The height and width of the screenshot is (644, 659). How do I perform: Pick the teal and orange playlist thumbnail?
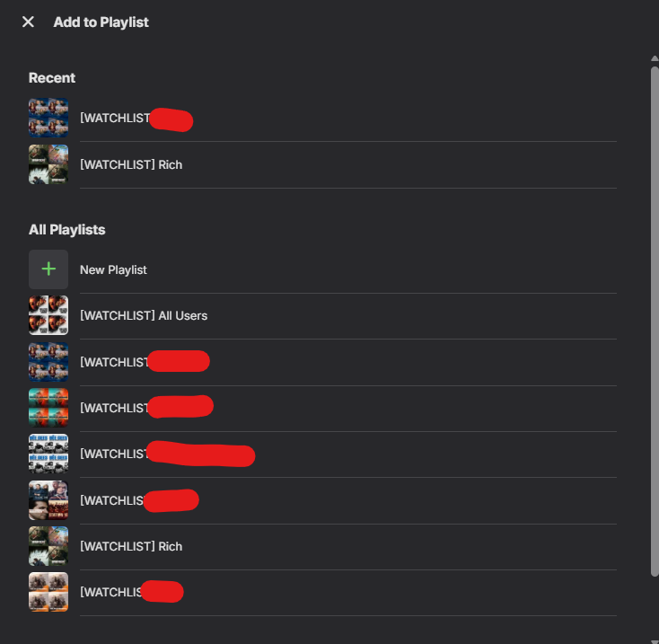click(48, 408)
